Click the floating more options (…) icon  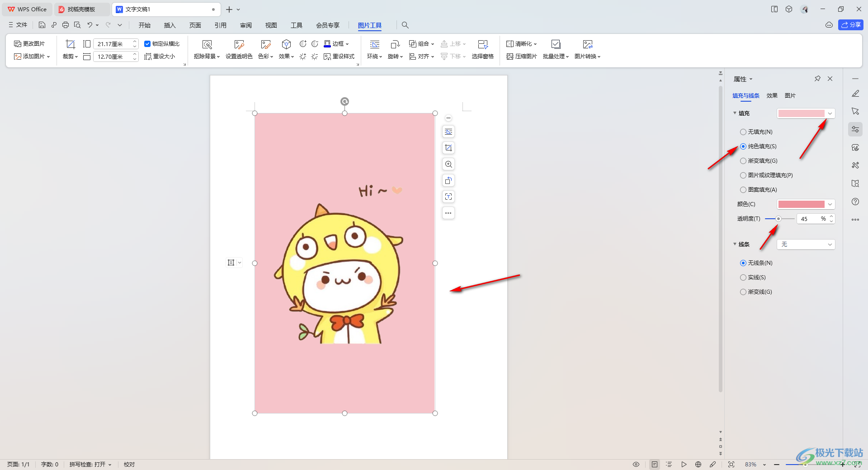coord(448,213)
